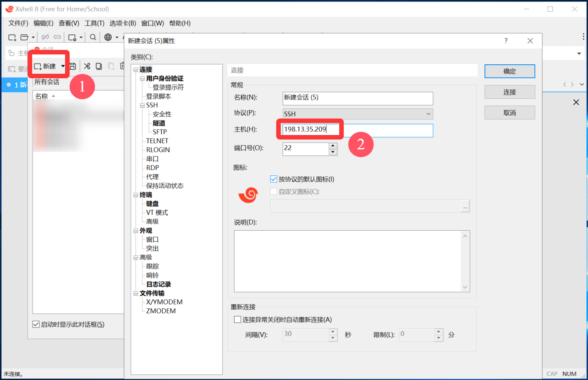Image resolution: width=588 pixels, height=380 pixels.
Task: Enable auto reconnect on abnormal close
Action: [x=238, y=320]
